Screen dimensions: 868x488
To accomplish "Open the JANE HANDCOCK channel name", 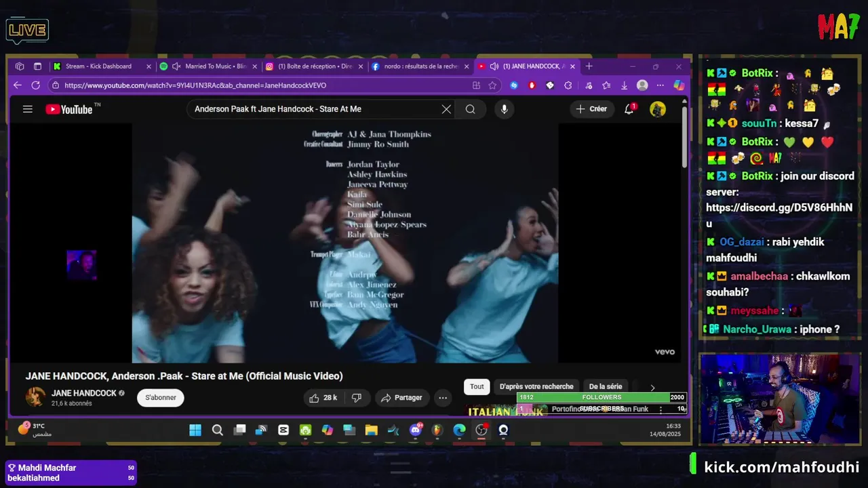I will (x=84, y=393).
